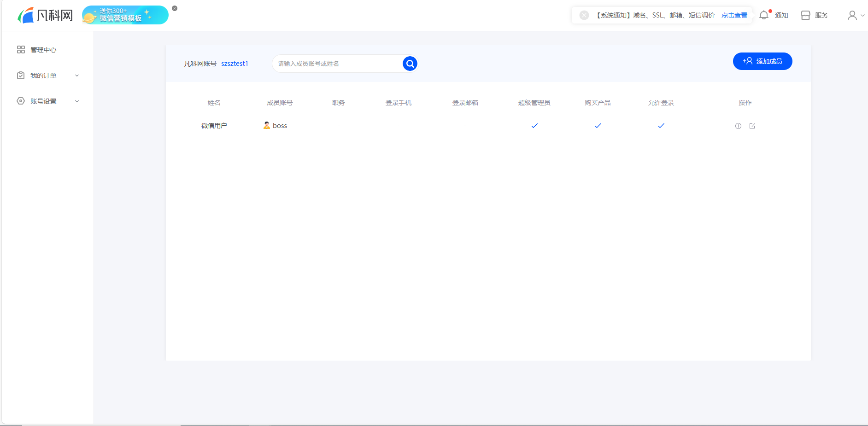Screen dimensions: 868x426
Task: Open dropdown arrow next to user avatar
Action: coord(862,15)
